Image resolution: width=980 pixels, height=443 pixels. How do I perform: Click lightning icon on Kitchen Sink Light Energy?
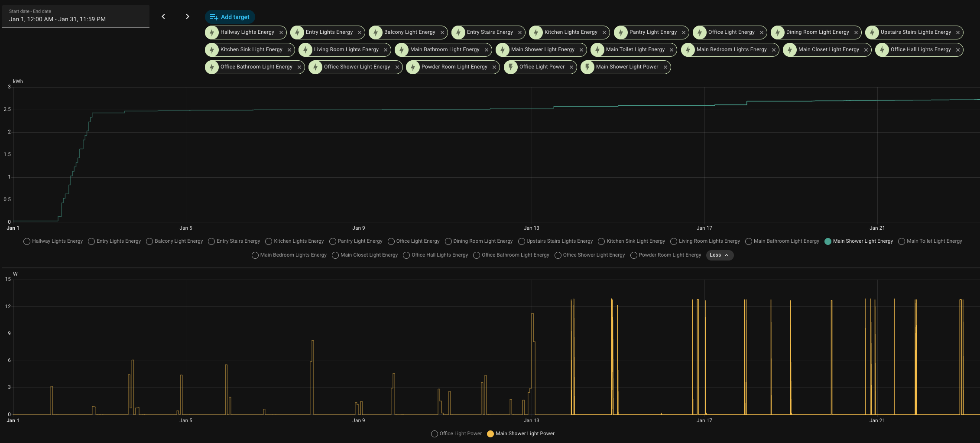click(212, 50)
